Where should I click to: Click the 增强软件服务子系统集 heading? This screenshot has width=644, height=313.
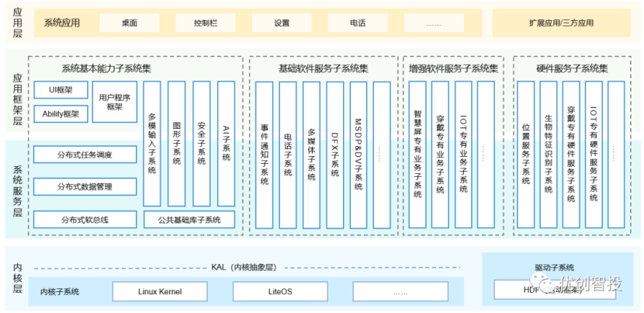[x=453, y=68]
